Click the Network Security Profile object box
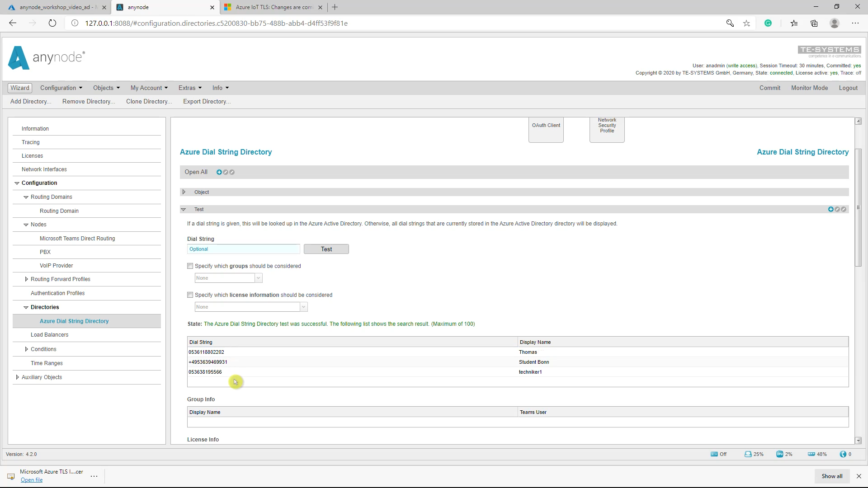 [x=607, y=130]
